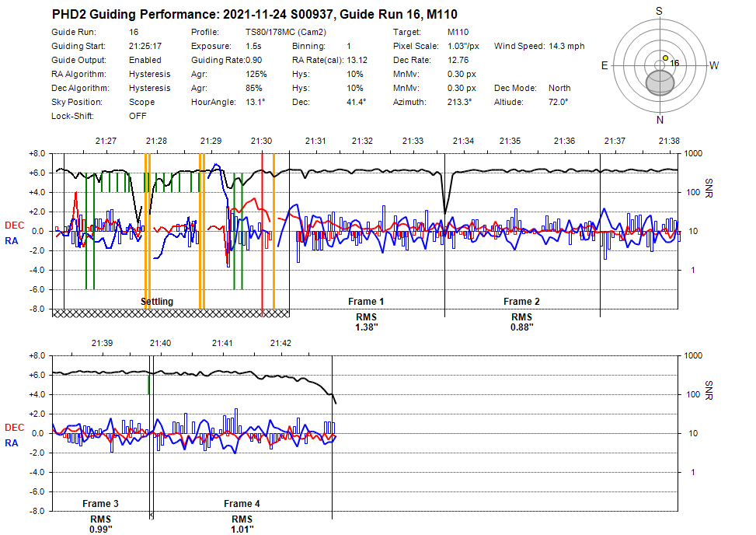Screen dimensions: 756x535
Task: Select the profile name TS80/178MC (Cam2)
Action: (x=286, y=33)
